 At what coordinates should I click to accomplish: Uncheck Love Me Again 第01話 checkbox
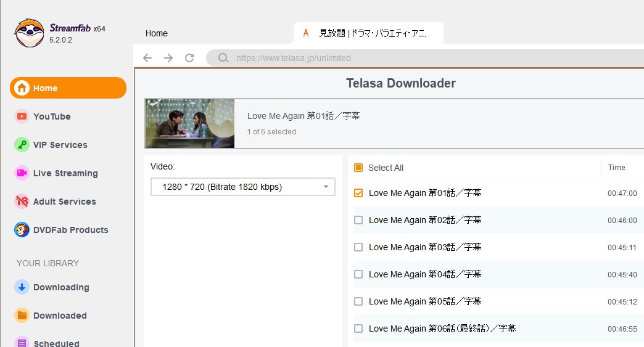pyautogui.click(x=358, y=193)
